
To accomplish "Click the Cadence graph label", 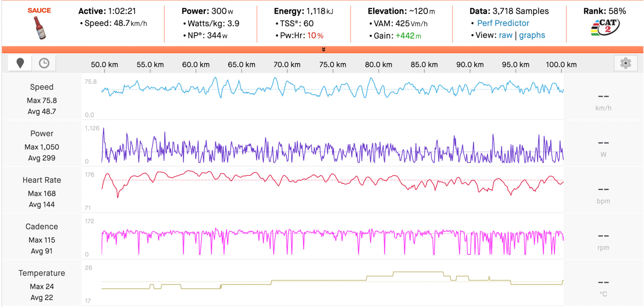I will (42, 227).
